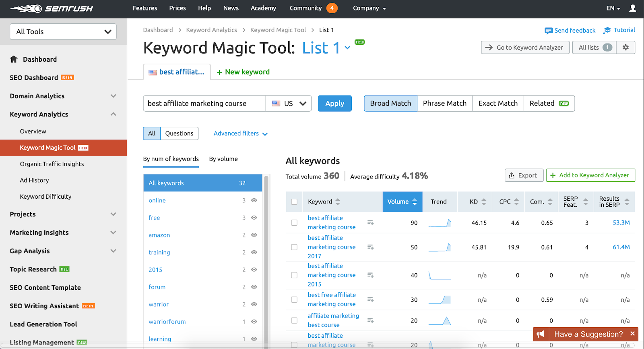Viewport: 644px width, 349px height.
Task: Sort by CPC column arrows
Action: [x=516, y=202]
